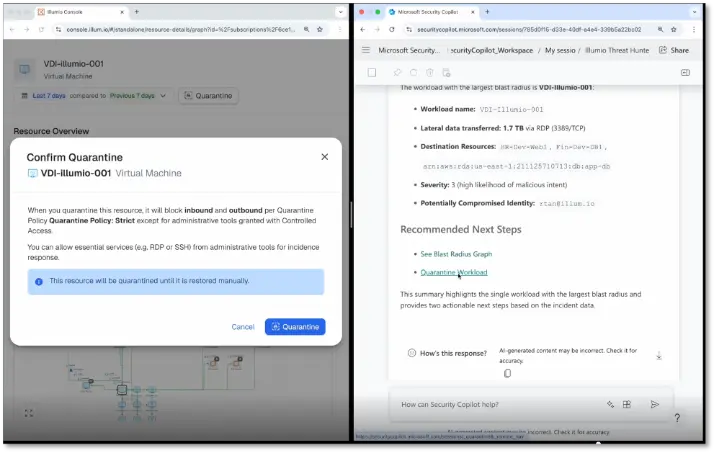Open the help question mark icon

click(677, 418)
